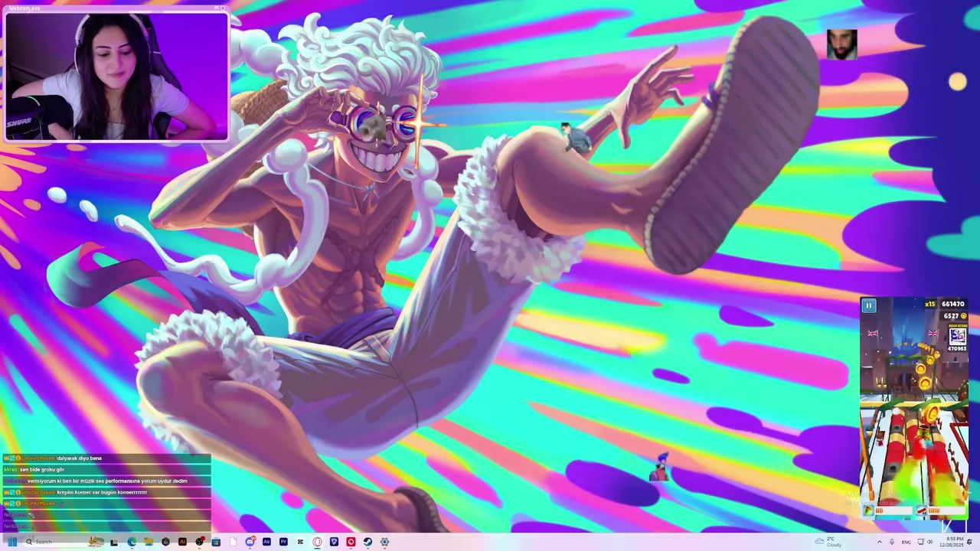Click the Webcam.exe title bar
The height and width of the screenshot is (551, 980).
tap(116, 8)
